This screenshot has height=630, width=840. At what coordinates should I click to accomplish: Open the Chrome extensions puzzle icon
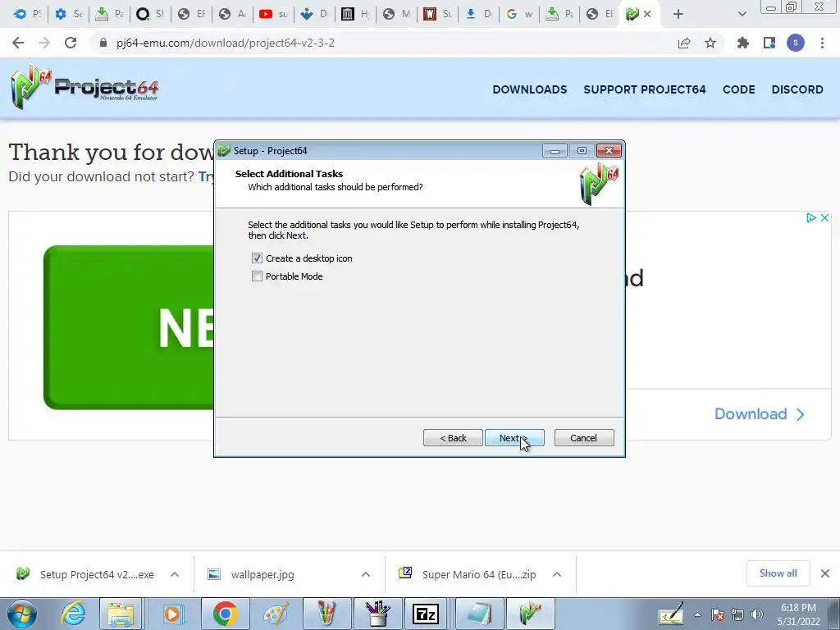point(743,43)
